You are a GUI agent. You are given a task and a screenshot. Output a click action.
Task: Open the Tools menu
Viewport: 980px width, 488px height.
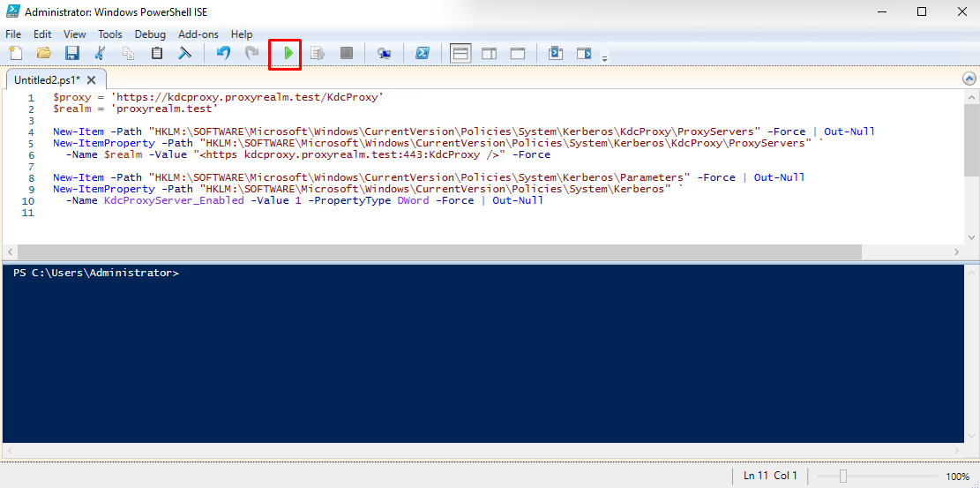(110, 34)
